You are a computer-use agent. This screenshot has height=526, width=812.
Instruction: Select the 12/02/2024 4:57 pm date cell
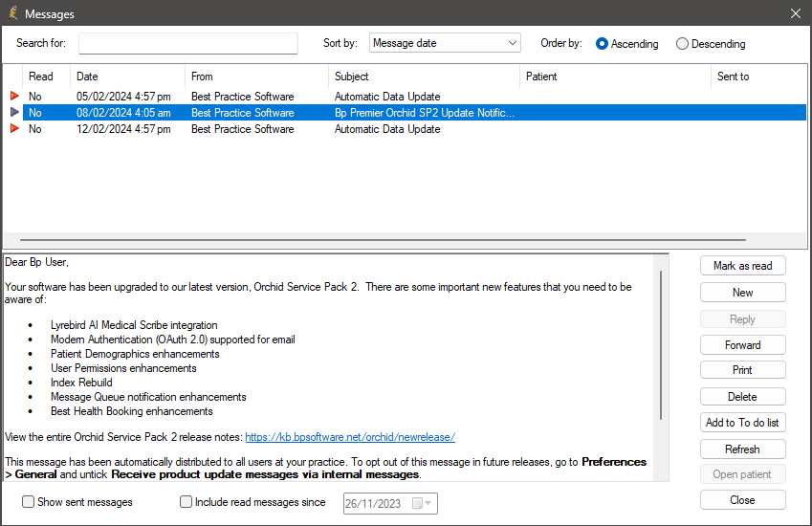coord(123,129)
